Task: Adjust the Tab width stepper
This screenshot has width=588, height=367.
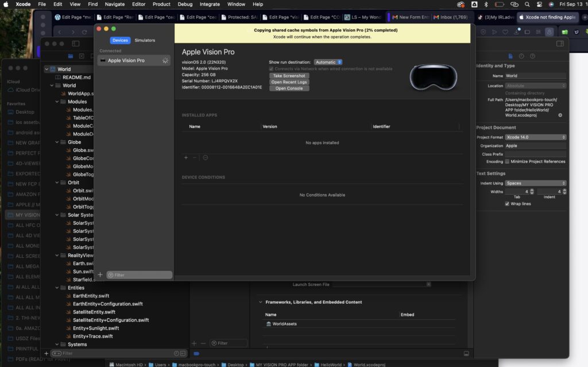Action: point(532,191)
